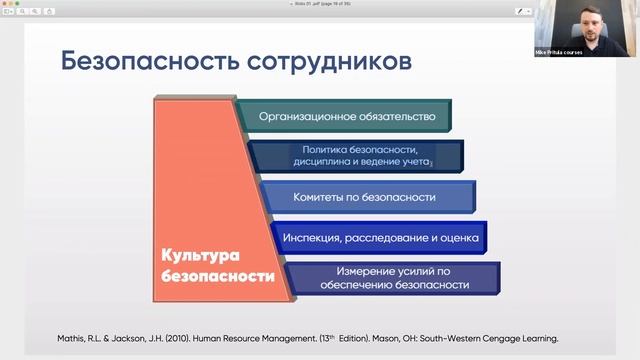Click the zoom out magnifier icon
Image resolution: width=640 pixels, height=360 pixels.
(x=22, y=11)
